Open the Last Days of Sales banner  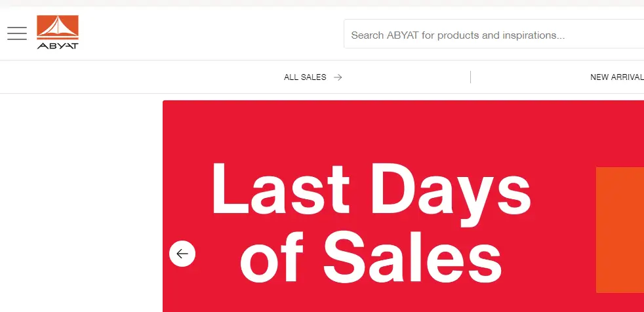(403, 206)
